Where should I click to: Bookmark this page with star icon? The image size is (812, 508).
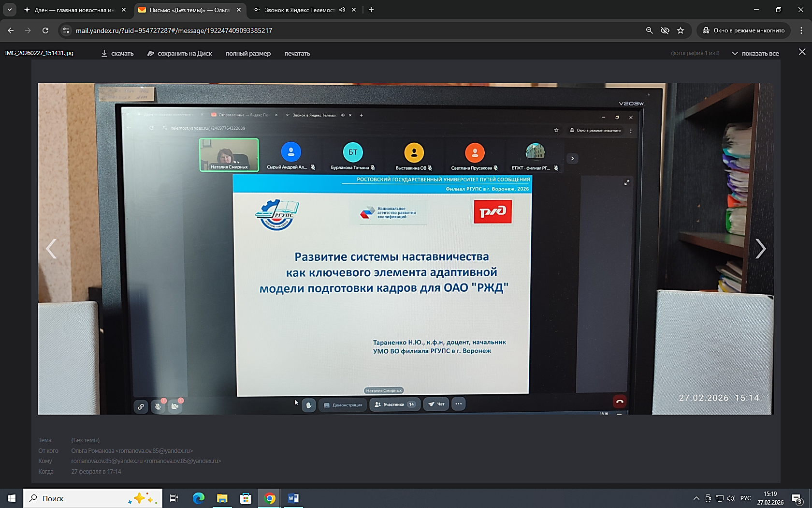(681, 30)
